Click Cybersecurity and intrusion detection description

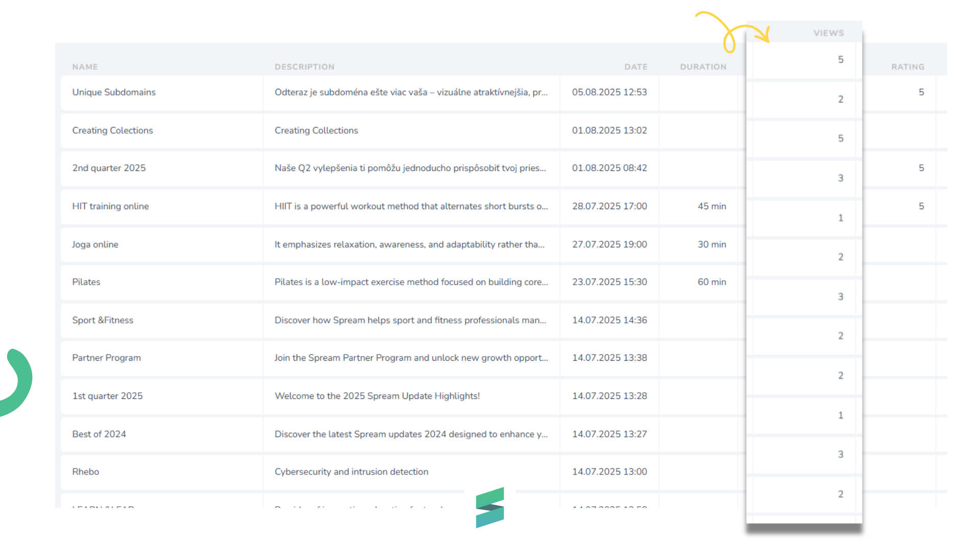(351, 472)
